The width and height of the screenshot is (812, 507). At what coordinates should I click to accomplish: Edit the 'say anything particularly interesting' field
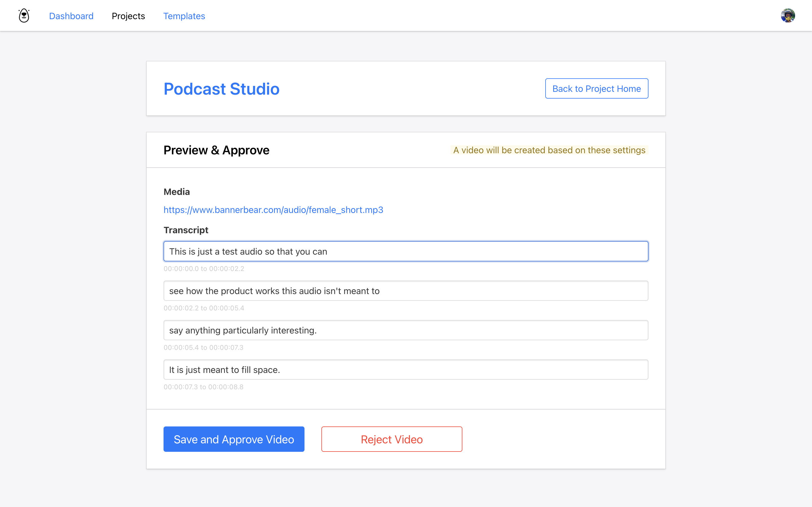[x=405, y=330]
